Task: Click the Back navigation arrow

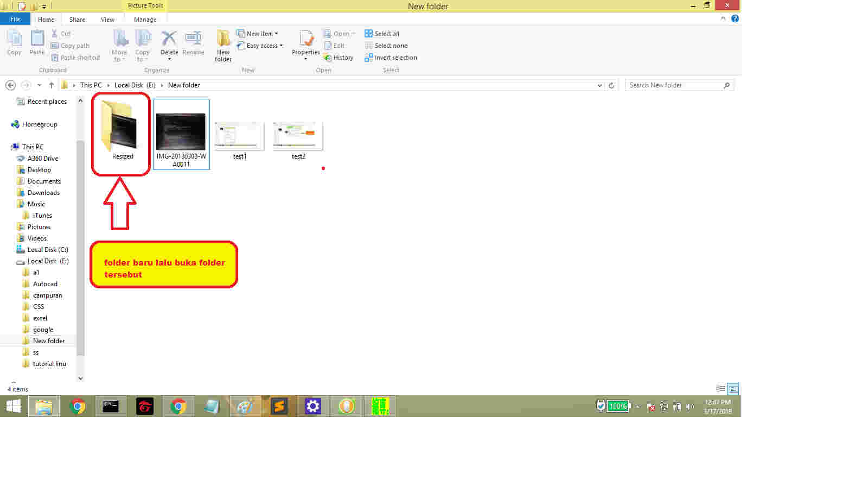Action: point(10,85)
